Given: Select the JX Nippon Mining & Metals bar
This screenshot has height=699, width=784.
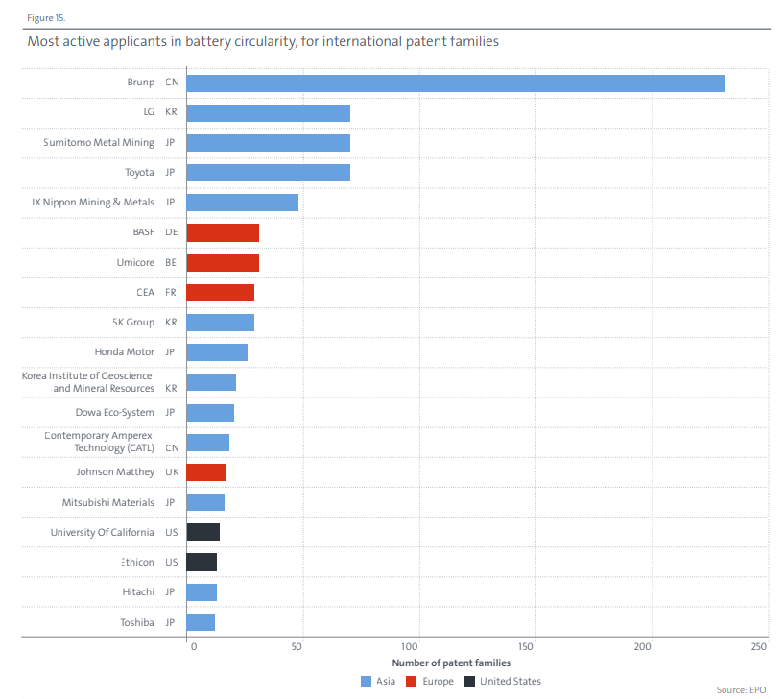Looking at the screenshot, I should 243,203.
